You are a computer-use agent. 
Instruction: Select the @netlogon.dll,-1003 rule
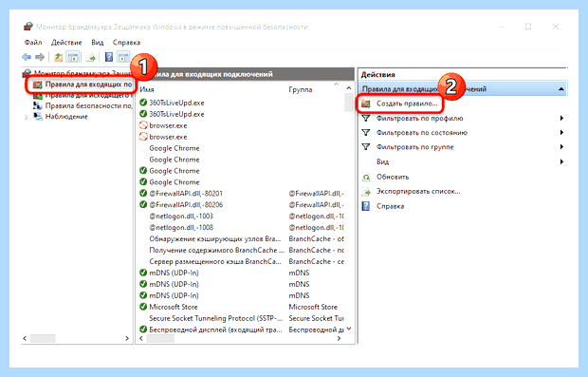(x=181, y=217)
